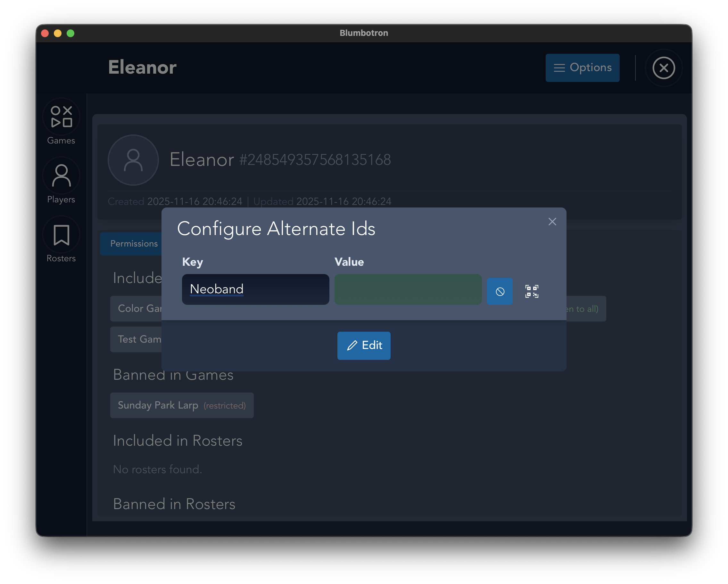Click the green macOS fullscreen button
This screenshot has height=584, width=728.
tap(70, 33)
